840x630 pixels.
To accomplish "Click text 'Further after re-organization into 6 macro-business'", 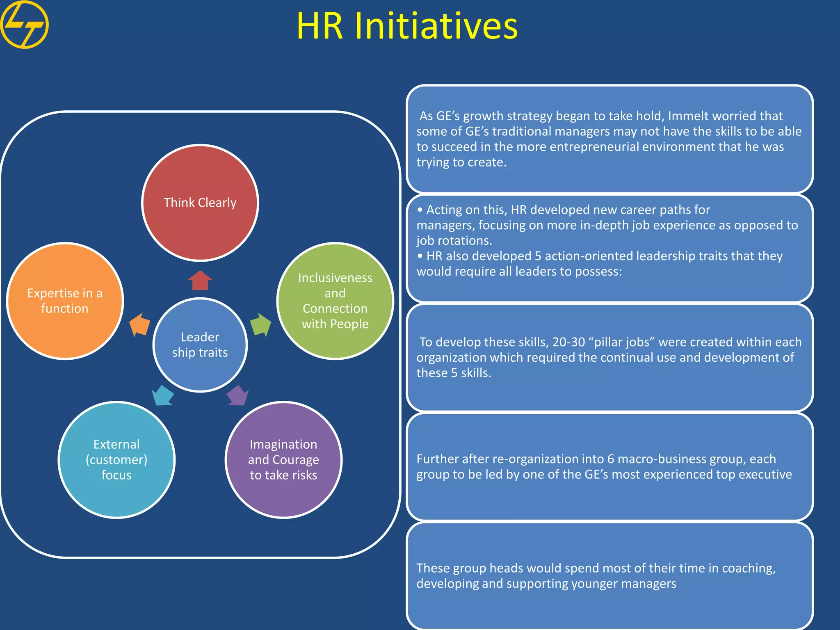I will (x=604, y=466).
